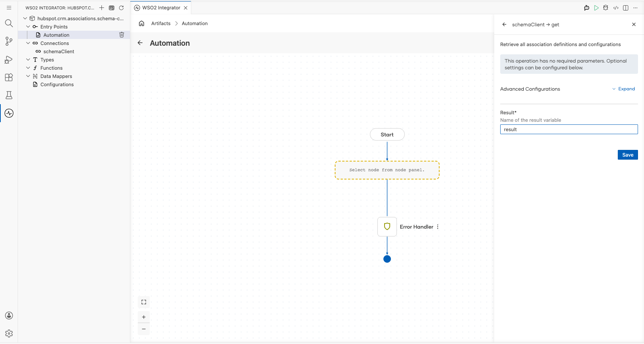
Task: Open the Search view in activity bar
Action: point(9,23)
